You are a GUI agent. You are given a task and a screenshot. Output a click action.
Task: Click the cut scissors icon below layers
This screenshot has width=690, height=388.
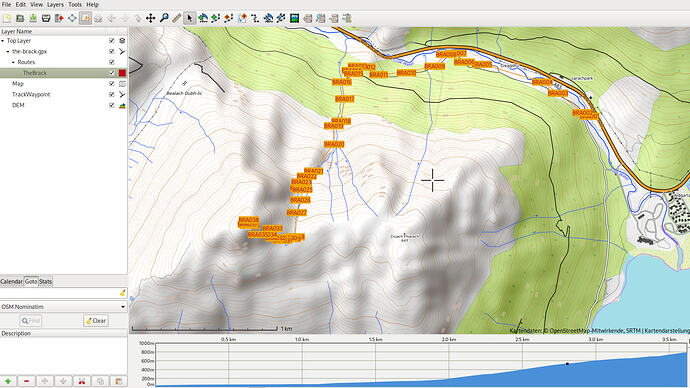81,381
